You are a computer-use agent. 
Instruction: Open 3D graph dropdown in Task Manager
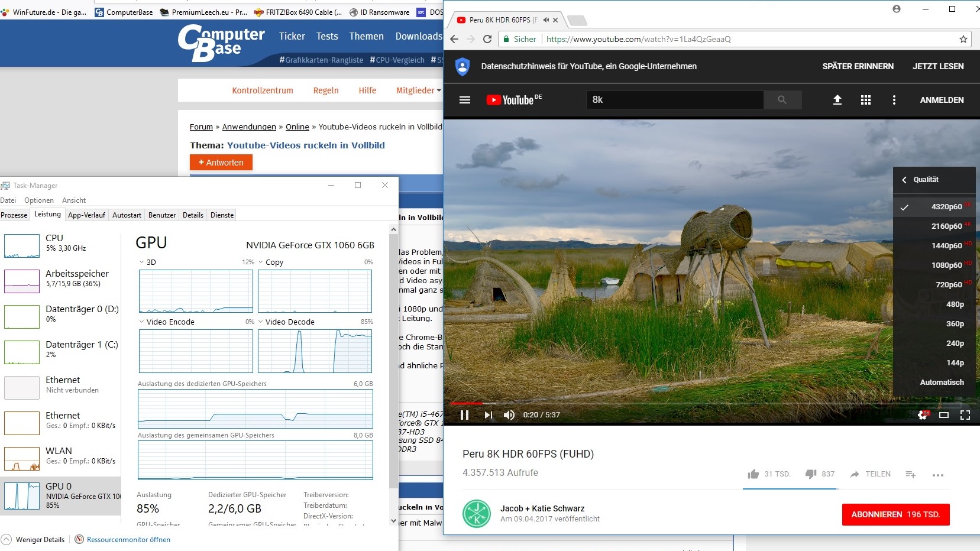pyautogui.click(x=141, y=262)
